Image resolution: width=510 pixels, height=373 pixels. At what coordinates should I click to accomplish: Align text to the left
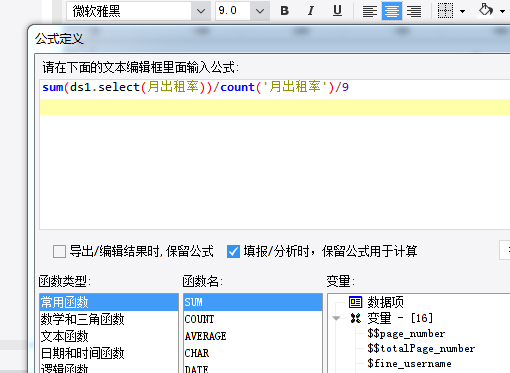point(370,11)
